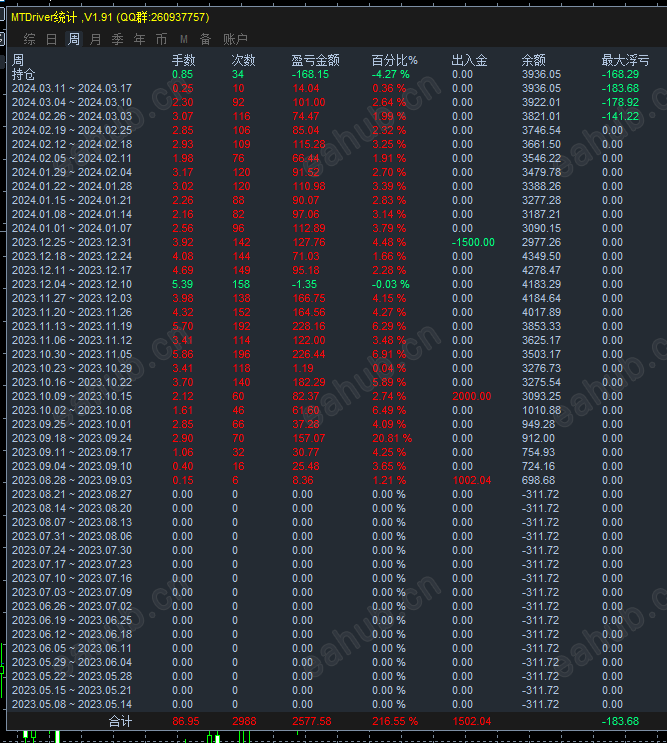Click the balance 4349.50 cell
Screen dimensions: 667x743
click(x=541, y=256)
